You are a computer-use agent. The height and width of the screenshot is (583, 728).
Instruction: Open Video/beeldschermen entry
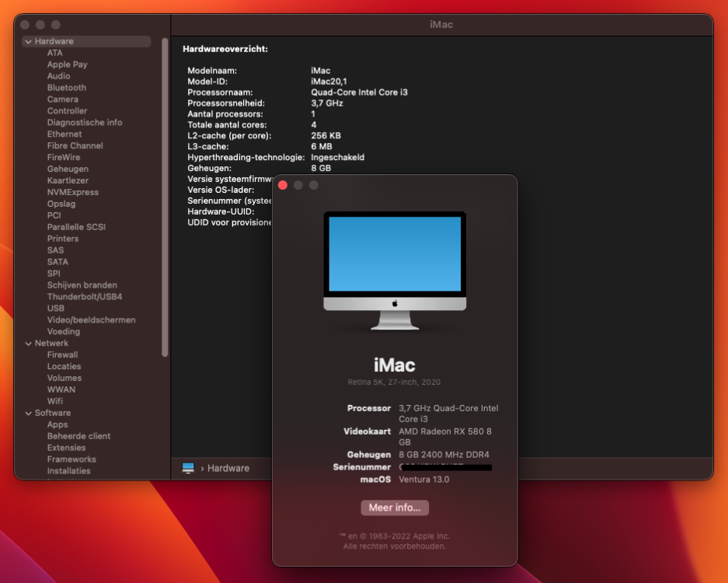tap(92, 320)
